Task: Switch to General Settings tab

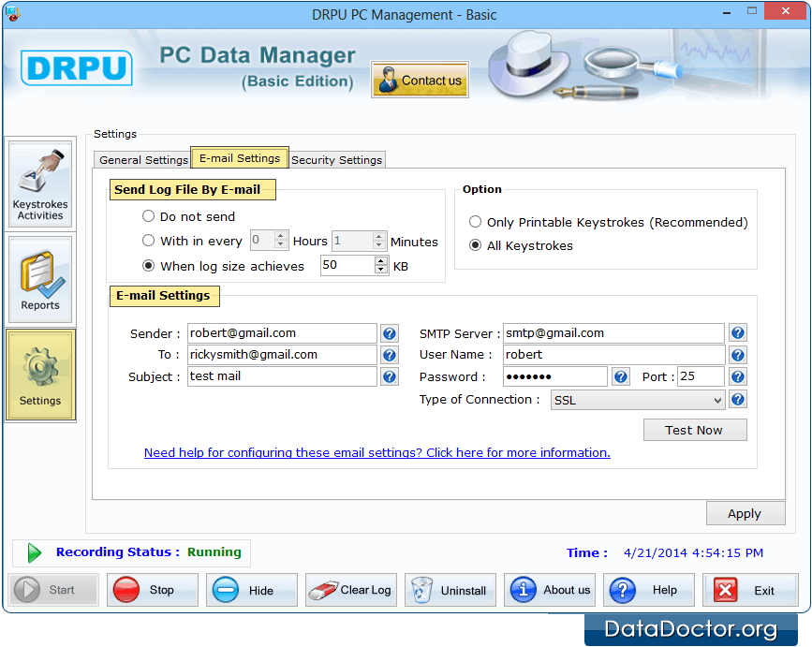Action: (x=143, y=160)
